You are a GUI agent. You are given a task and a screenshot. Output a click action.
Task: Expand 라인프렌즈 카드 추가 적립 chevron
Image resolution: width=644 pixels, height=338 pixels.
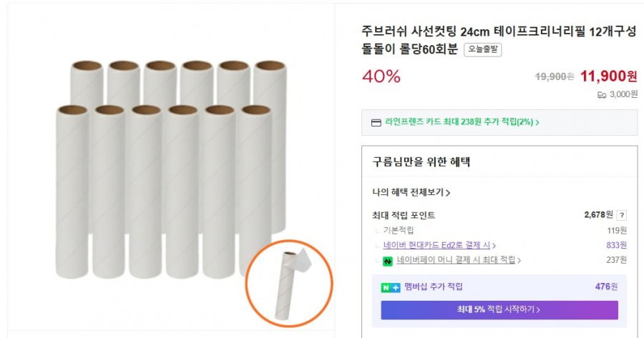537,122
